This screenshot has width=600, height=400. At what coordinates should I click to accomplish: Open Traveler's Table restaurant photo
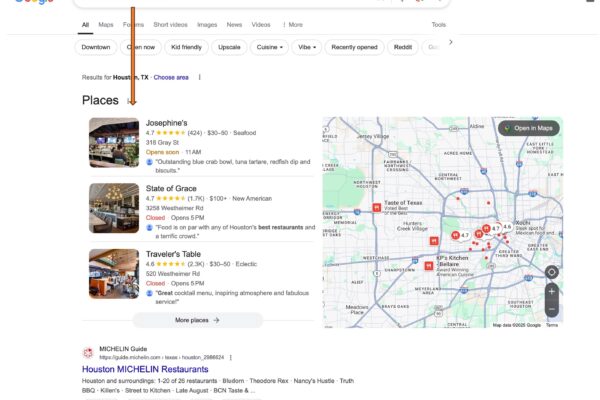coord(114,274)
